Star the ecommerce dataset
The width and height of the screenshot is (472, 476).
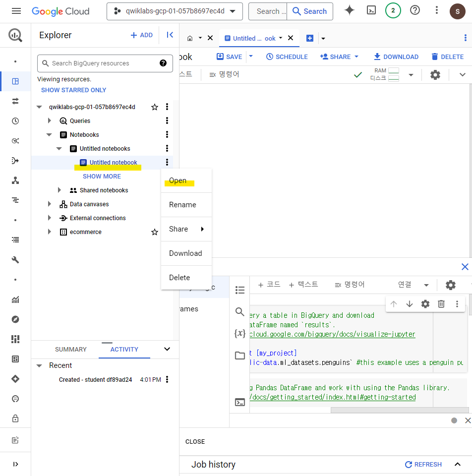pyautogui.click(x=155, y=232)
